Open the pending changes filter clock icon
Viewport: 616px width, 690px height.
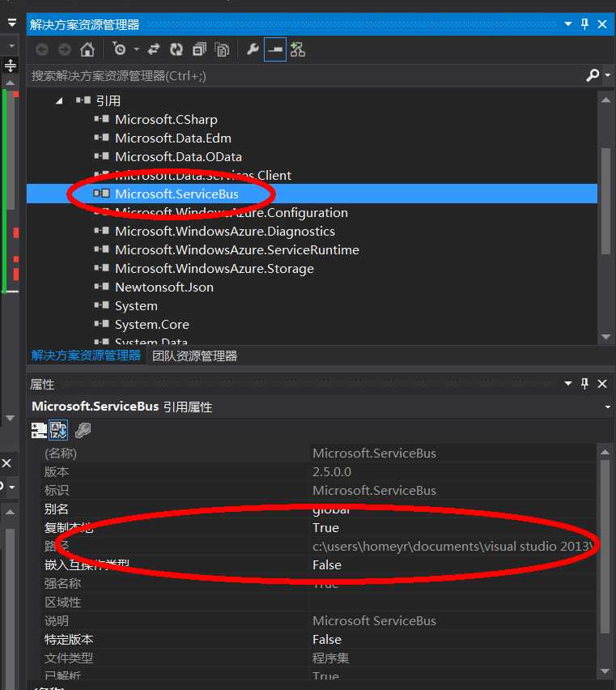pyautogui.click(x=119, y=49)
